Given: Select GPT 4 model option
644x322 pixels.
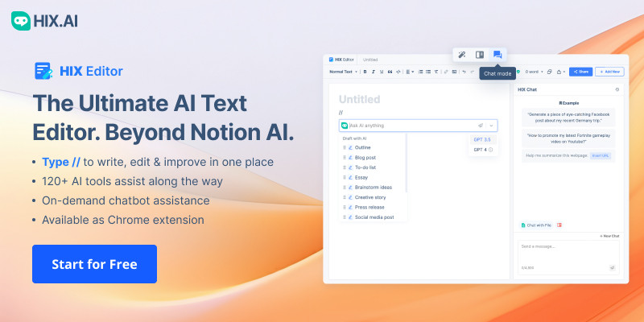Looking at the screenshot, I should pyautogui.click(x=482, y=150).
